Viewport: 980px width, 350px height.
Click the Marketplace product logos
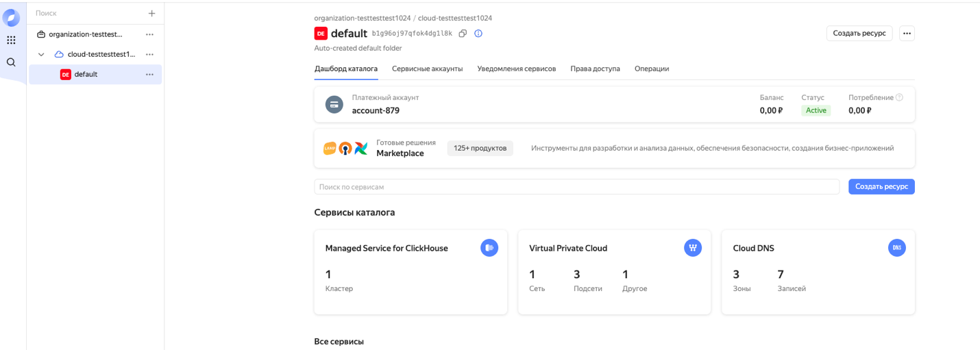tap(345, 148)
